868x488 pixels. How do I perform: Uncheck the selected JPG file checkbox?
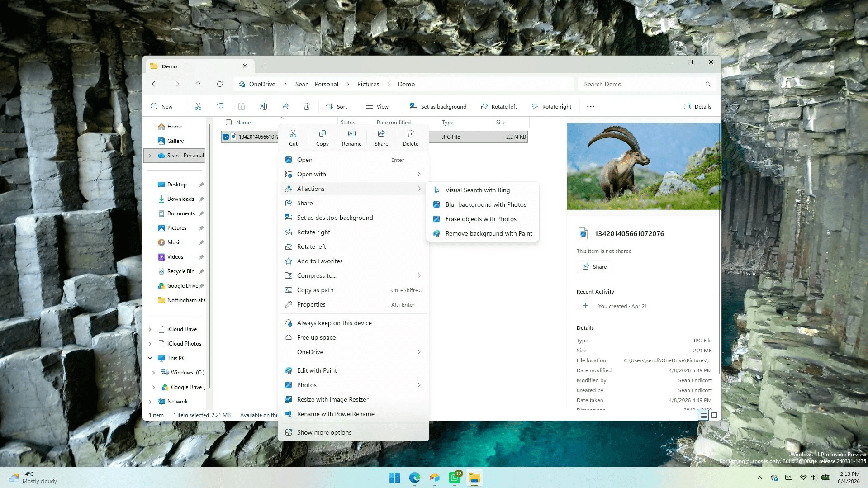pos(226,137)
